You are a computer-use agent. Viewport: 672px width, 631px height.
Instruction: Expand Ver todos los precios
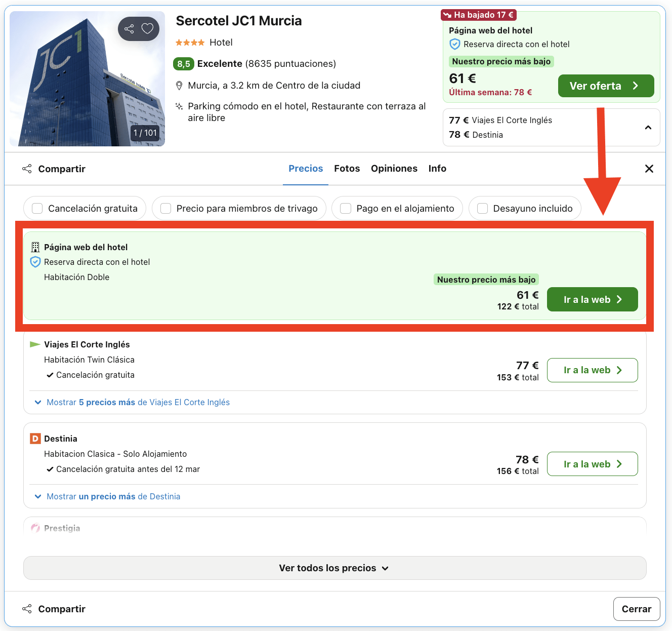point(334,568)
